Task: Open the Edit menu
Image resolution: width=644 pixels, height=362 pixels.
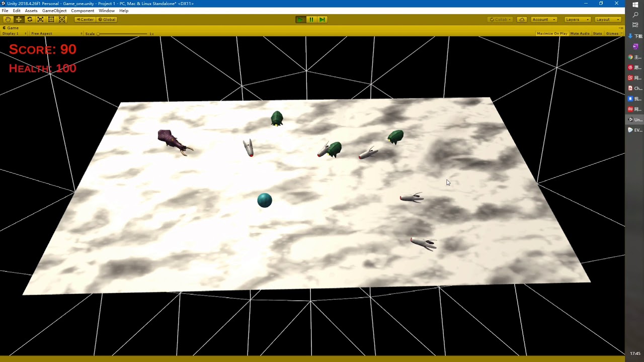Action: tap(17, 11)
